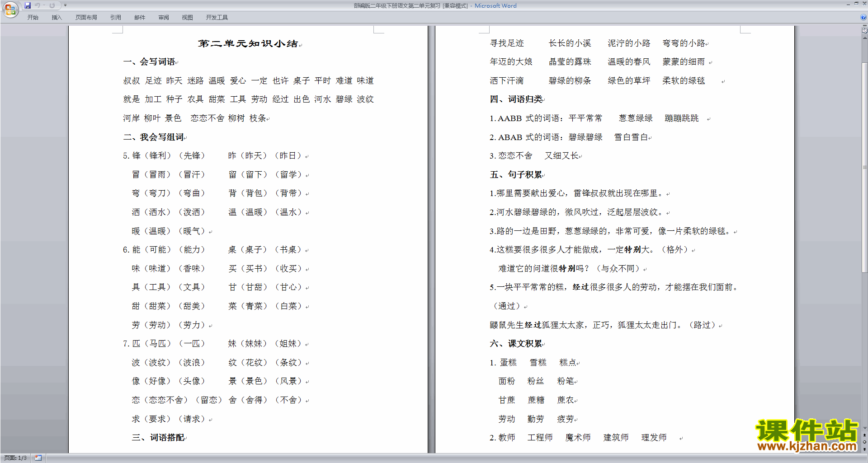868x463 pixels.
Task: Click the phrase 晶莹的露珠
Action: (x=570, y=62)
